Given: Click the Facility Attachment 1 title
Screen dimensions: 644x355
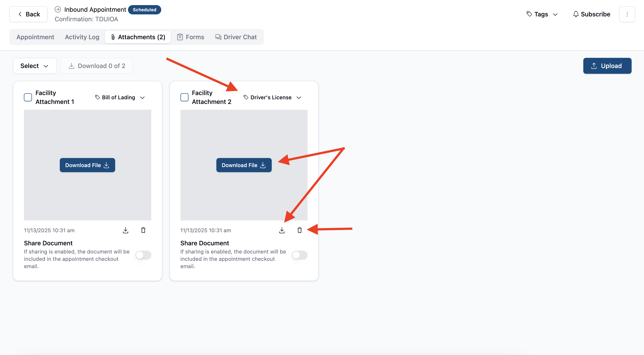Looking at the screenshot, I should click(x=55, y=97).
